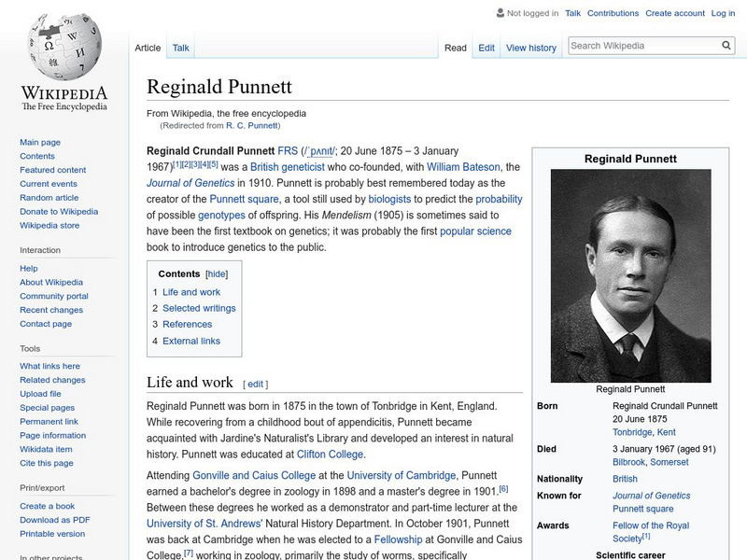Screen dimensions: 747x560
Task: Open Clifton College link
Action: 330,455
